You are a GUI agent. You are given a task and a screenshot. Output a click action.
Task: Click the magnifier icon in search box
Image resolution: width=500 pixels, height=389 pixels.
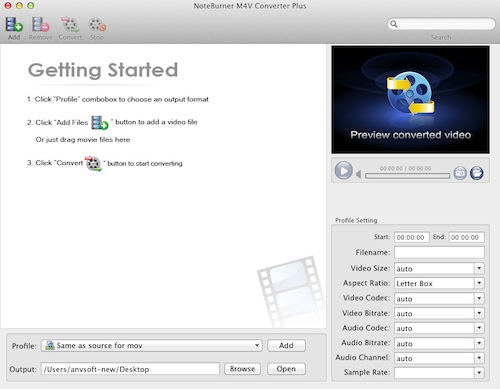(394, 24)
